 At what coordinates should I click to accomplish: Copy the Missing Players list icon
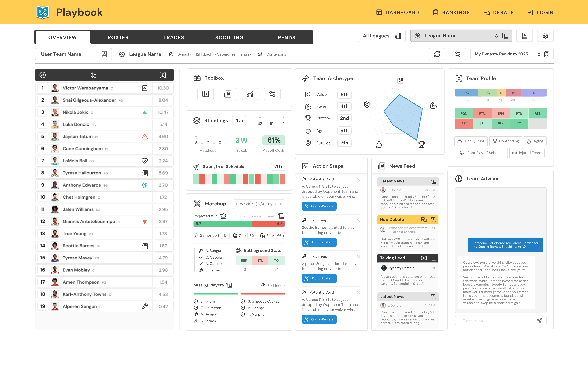point(229,285)
